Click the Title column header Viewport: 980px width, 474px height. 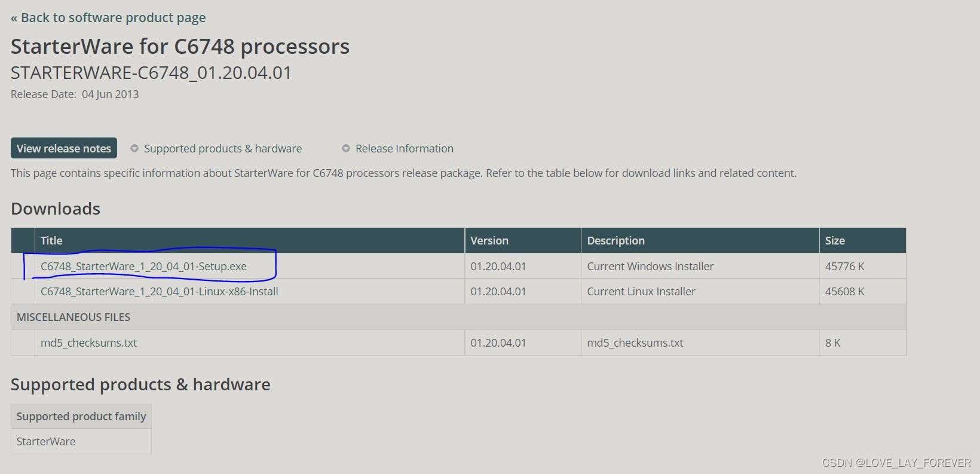coord(250,240)
